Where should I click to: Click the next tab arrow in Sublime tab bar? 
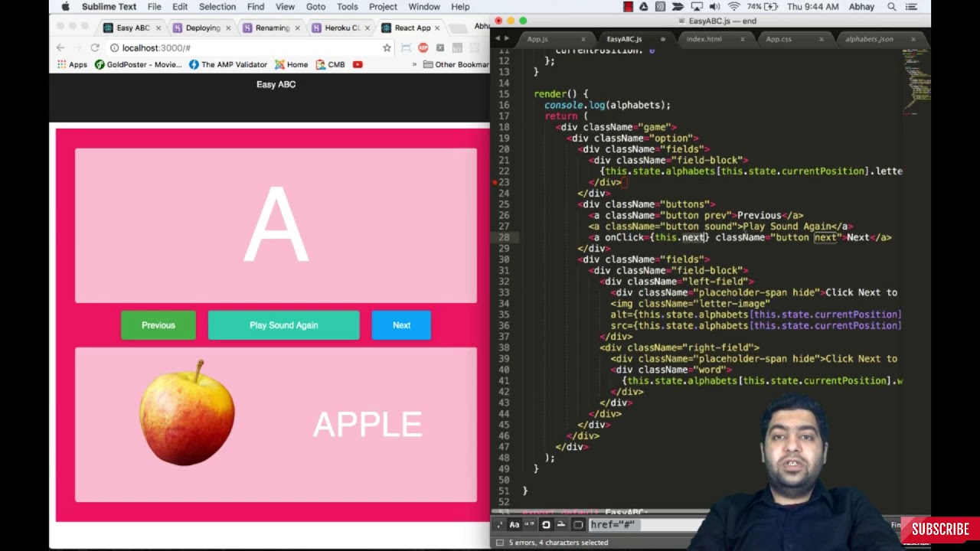506,39
